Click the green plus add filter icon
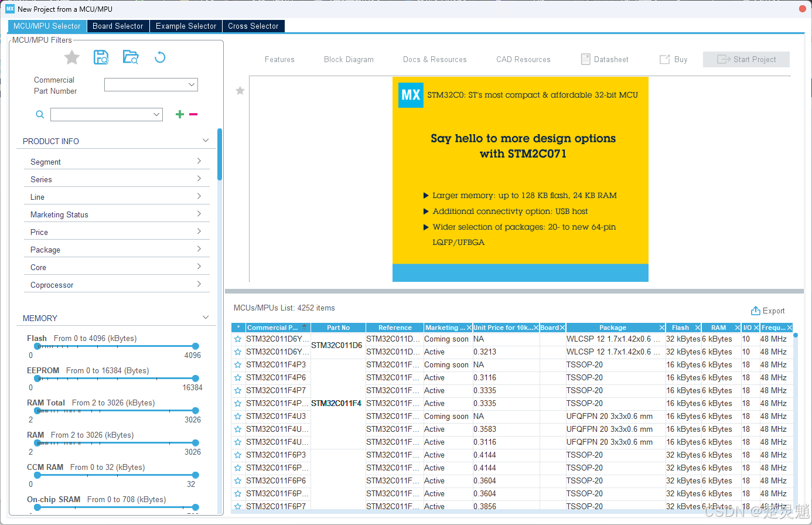812x525 pixels. tap(180, 114)
